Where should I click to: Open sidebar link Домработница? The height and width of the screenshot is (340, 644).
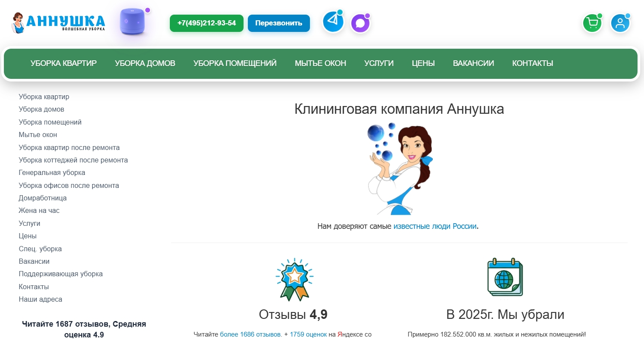pyautogui.click(x=43, y=198)
